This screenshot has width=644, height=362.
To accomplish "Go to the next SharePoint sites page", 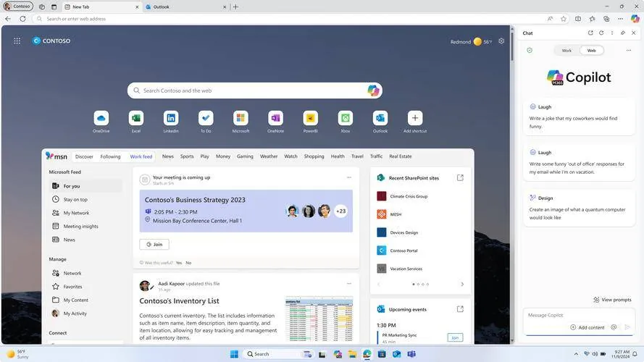I will pos(462,284).
